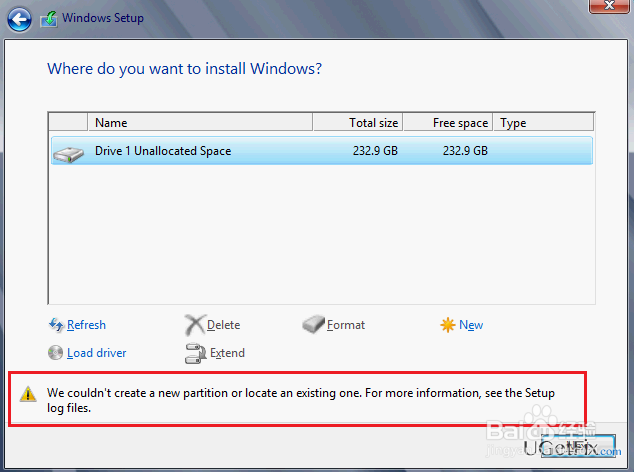634x472 pixels.
Task: Click the hard drive icon of Drive 1
Action: click(x=68, y=154)
